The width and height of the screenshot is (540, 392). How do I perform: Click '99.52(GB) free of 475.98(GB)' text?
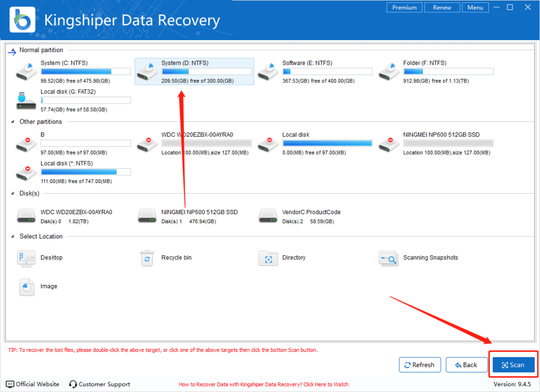pyautogui.click(x=75, y=81)
